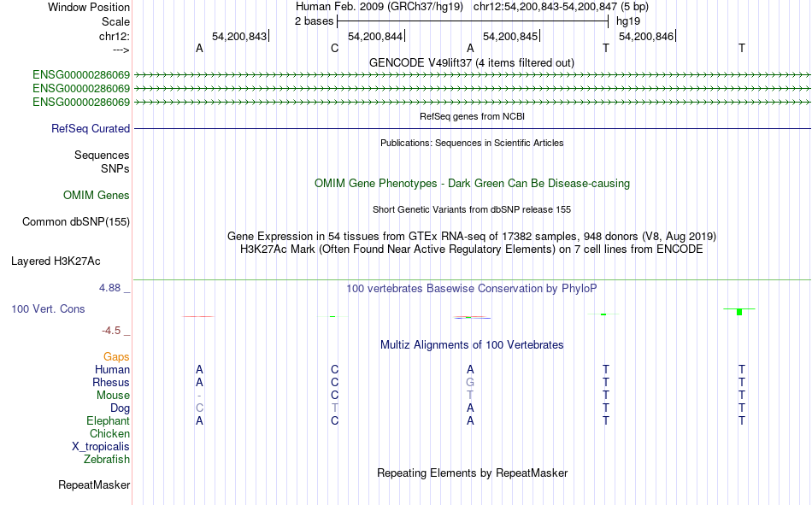This screenshot has height=505, width=812.
Task: Click the 54,200,845 position marker
Action: click(510, 36)
